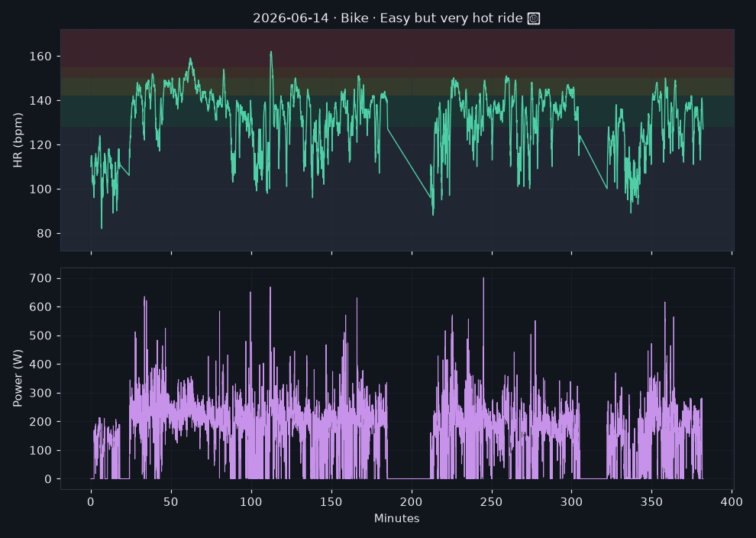The image size is (756, 538).
Task: Click the tallest power spike near 700 W
Action: (483, 279)
